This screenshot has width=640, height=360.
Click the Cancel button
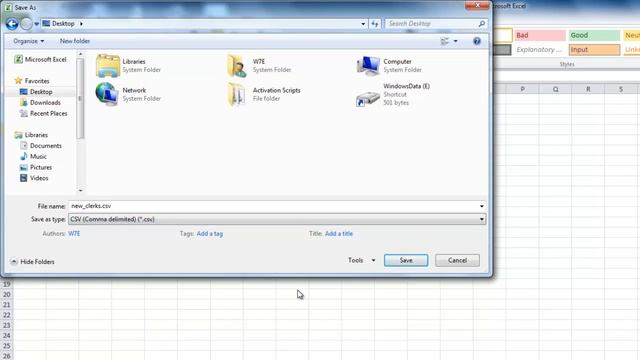[x=457, y=260]
